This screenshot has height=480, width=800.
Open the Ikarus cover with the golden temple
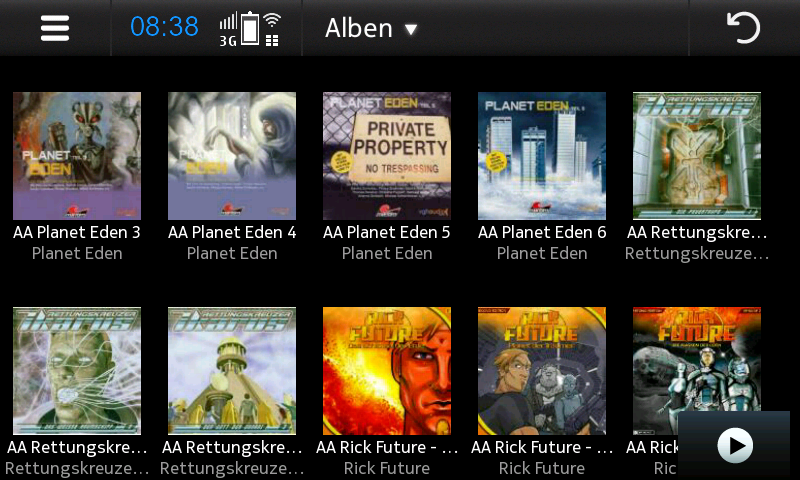(x=232, y=371)
